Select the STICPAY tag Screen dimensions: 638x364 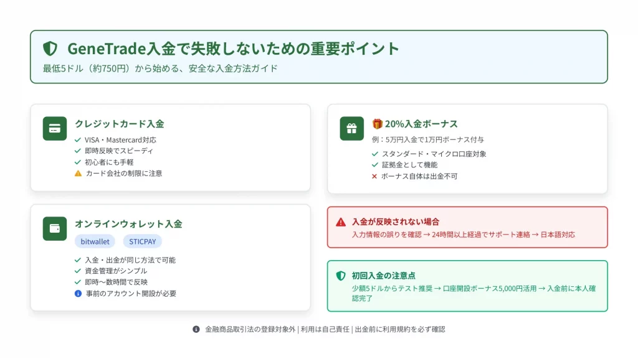click(x=142, y=241)
